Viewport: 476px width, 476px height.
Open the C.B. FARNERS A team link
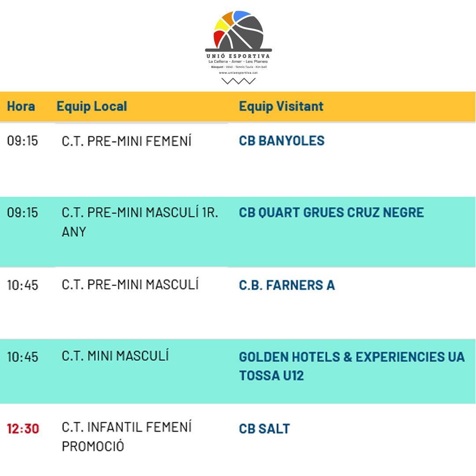287,285
